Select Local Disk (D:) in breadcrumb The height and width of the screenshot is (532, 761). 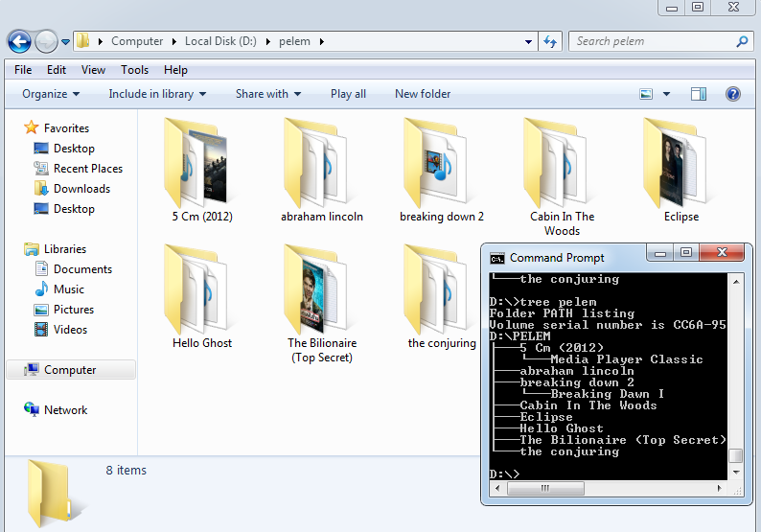tap(220, 41)
